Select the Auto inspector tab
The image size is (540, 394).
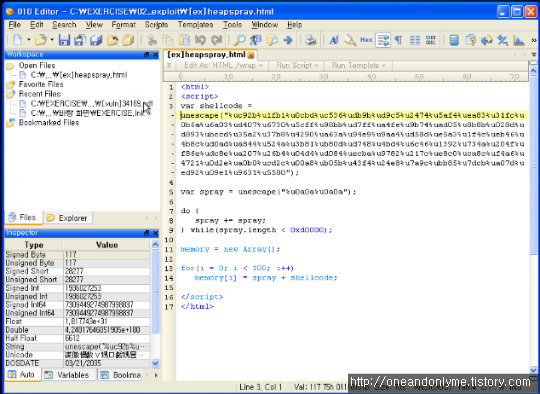point(22,375)
